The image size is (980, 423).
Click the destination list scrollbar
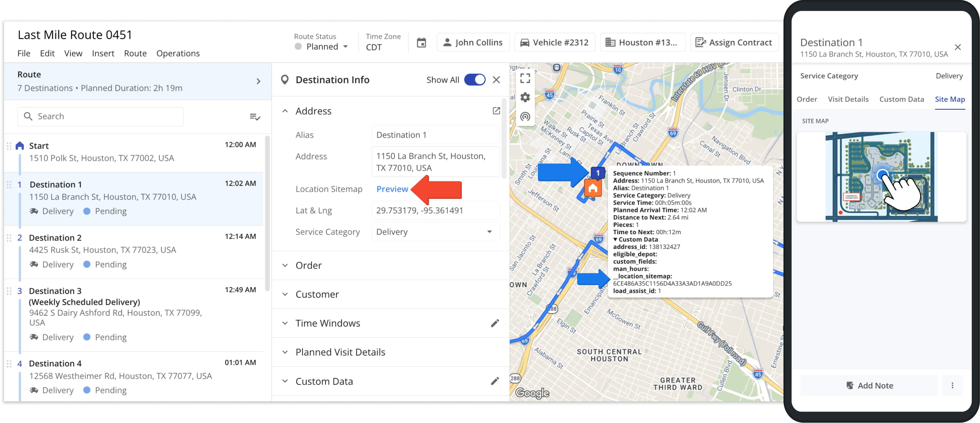point(267,213)
